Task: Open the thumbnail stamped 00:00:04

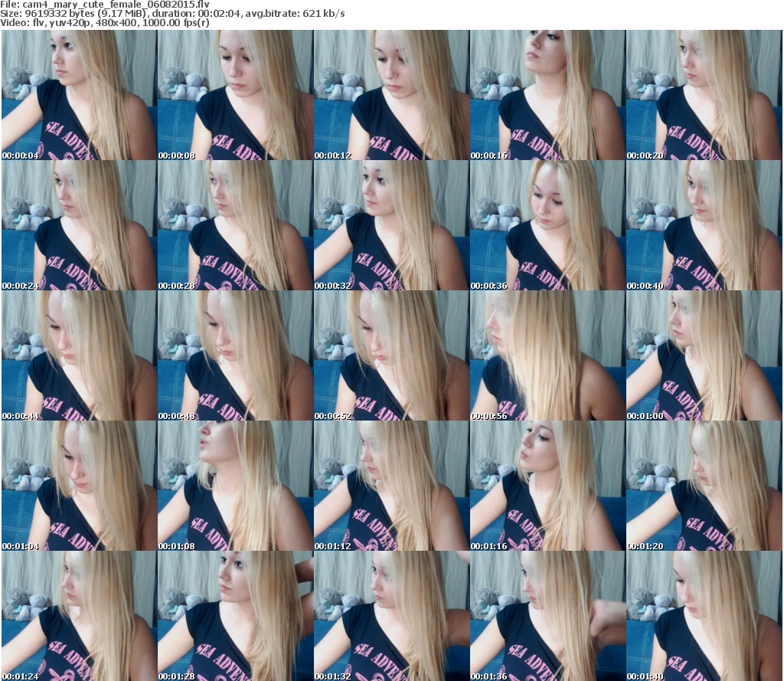Action: (x=79, y=95)
